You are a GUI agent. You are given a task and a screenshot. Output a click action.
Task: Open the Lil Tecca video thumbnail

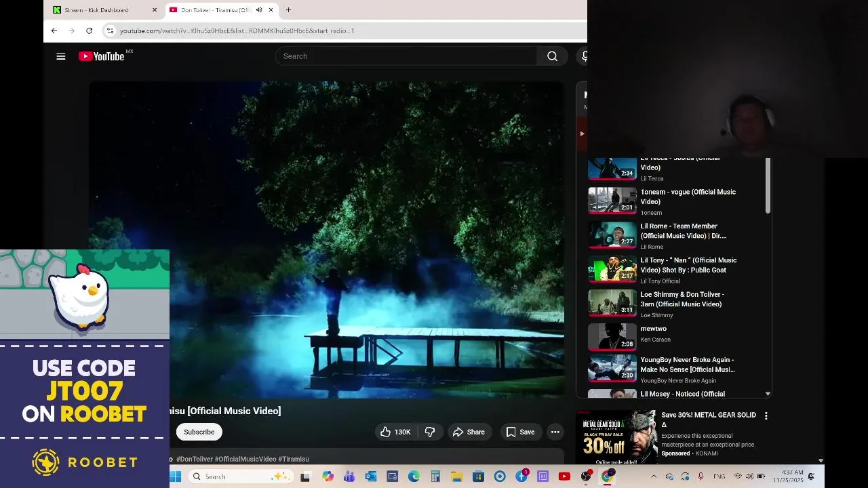[612, 167]
